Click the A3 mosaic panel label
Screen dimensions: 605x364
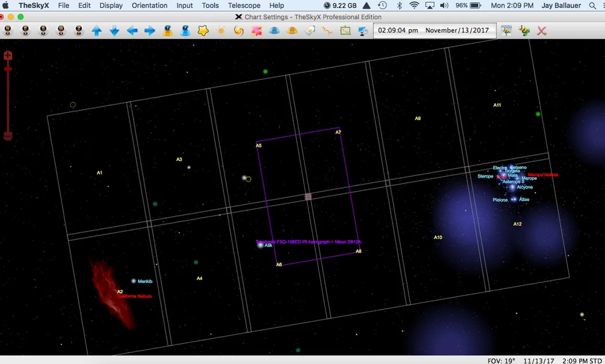pyautogui.click(x=179, y=159)
